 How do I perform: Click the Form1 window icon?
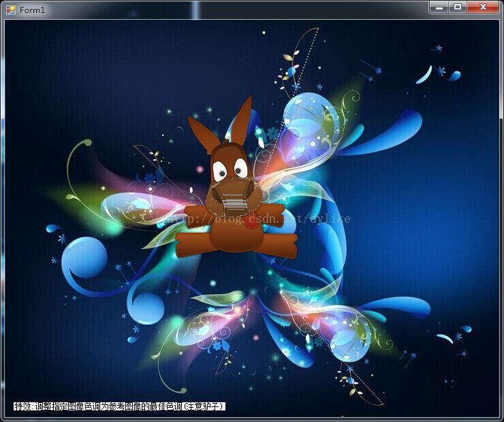tap(11, 10)
